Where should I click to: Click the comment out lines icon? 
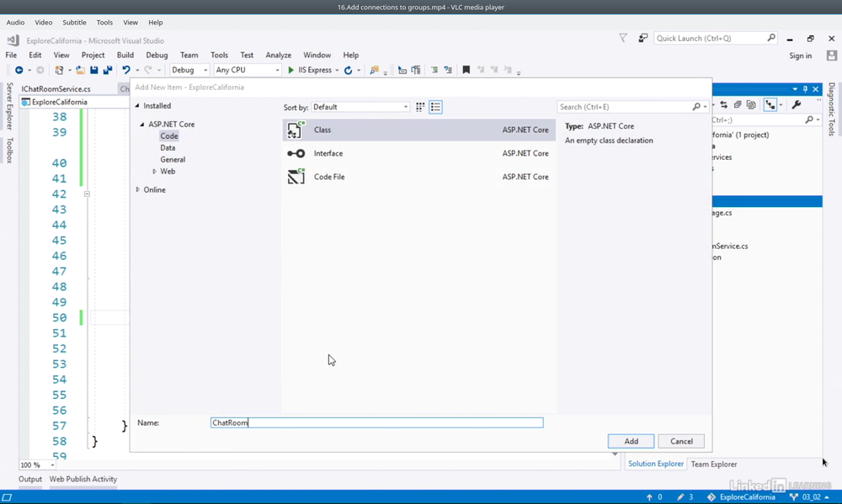tap(434, 70)
